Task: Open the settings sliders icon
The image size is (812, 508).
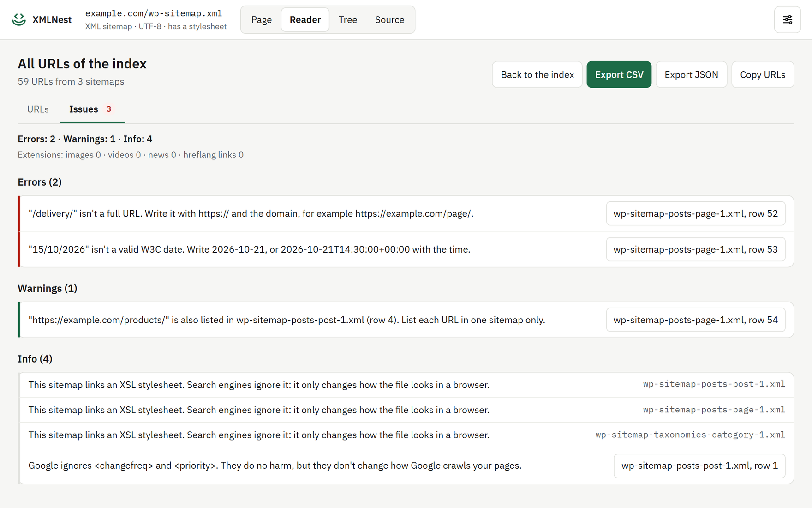Action: click(x=787, y=19)
